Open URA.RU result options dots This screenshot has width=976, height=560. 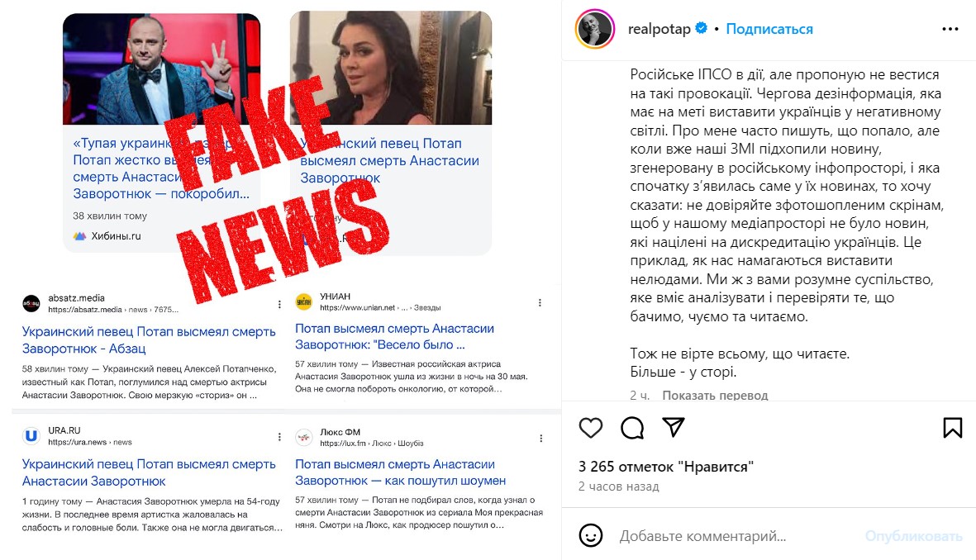tap(279, 437)
